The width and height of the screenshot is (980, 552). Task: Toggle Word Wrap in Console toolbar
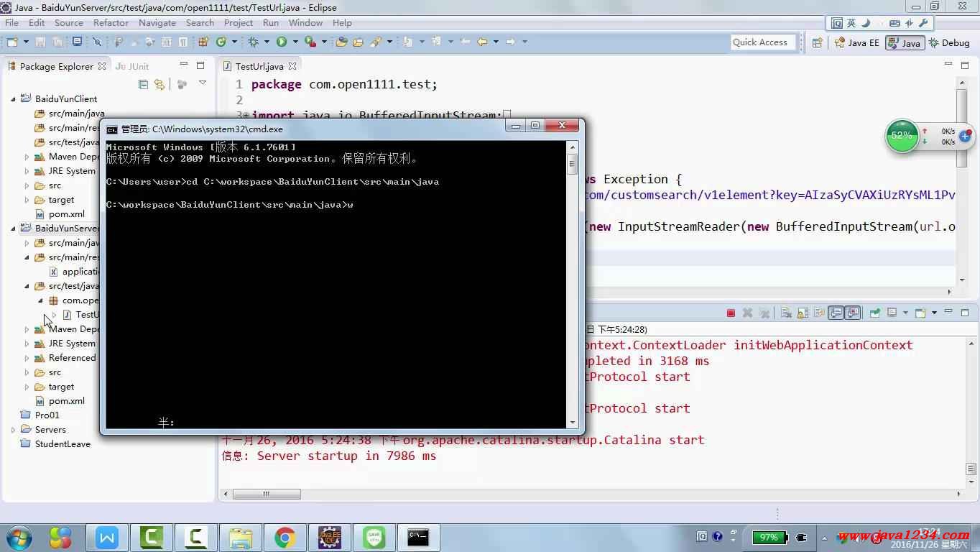[x=818, y=313]
